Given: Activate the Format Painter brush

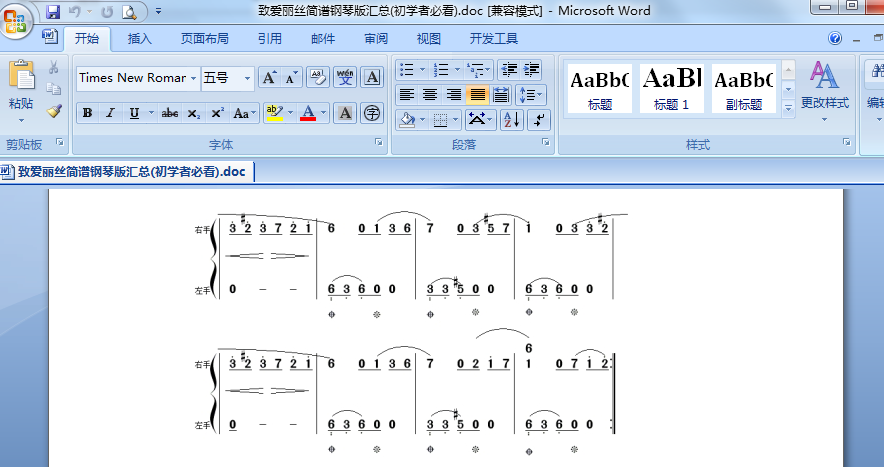Looking at the screenshot, I should tap(54, 111).
